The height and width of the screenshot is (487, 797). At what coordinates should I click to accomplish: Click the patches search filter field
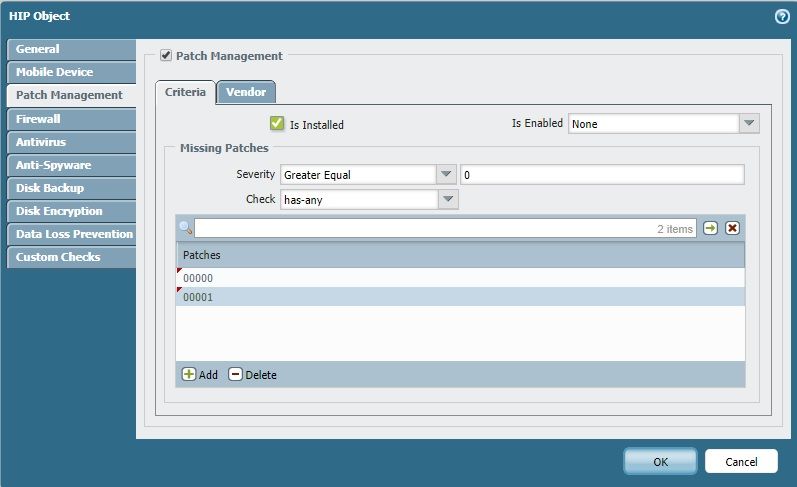point(445,228)
